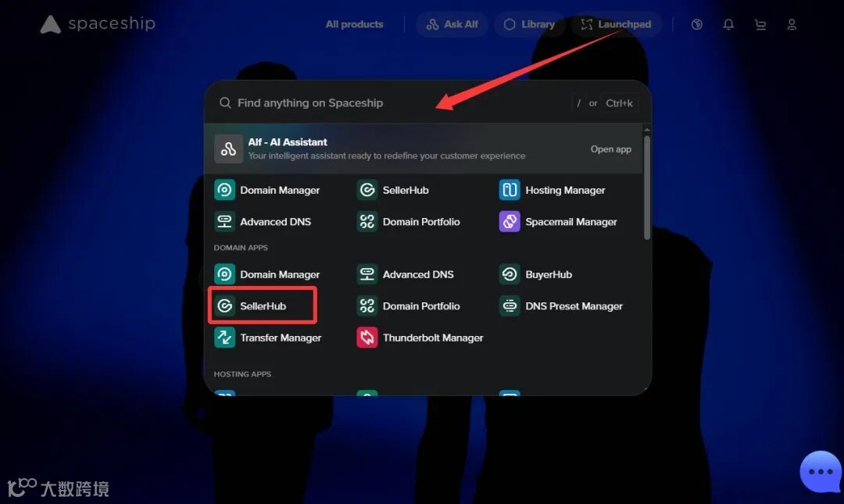Open the Transfer Manager icon

(x=224, y=338)
